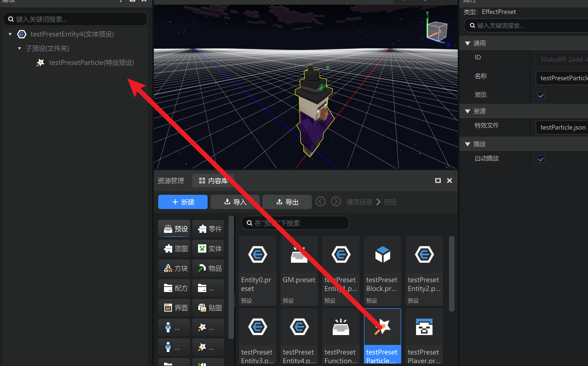Click the lower character figure category
Viewport: 588px width, 366px height.
(174, 347)
